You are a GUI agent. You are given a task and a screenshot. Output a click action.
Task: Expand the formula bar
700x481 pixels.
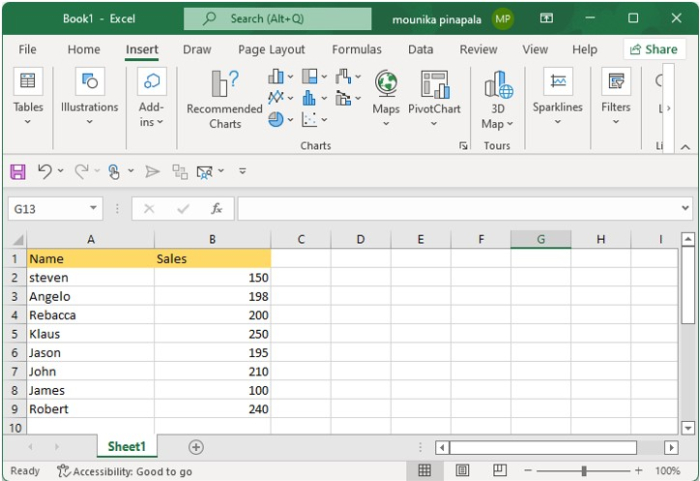point(685,209)
